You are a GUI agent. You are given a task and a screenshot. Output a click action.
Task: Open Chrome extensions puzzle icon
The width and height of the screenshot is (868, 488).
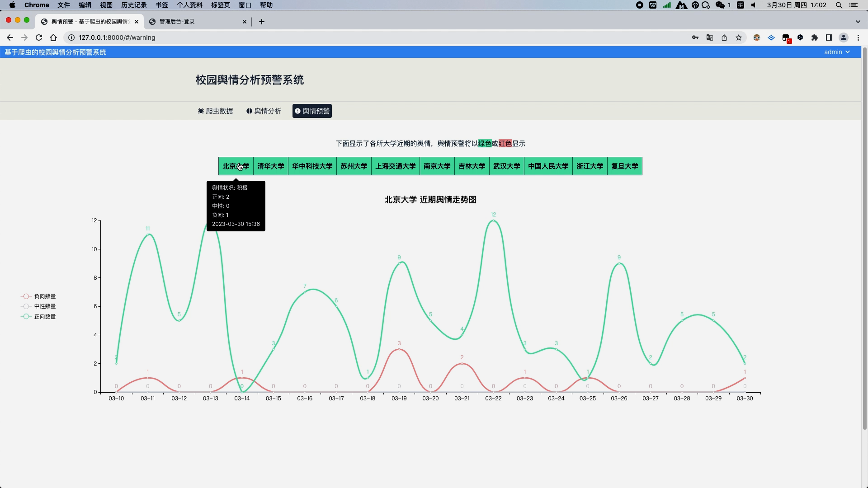click(x=815, y=38)
